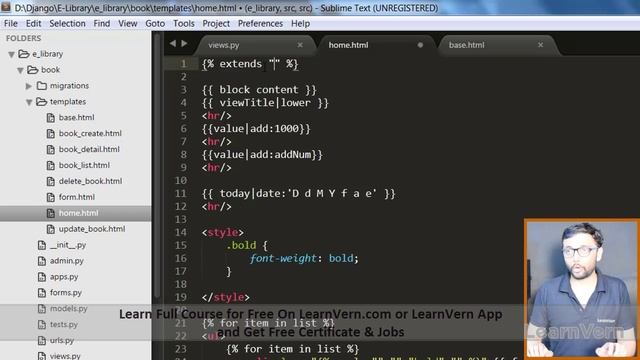
Task: Open base.html from the sidebar
Action: [76, 118]
